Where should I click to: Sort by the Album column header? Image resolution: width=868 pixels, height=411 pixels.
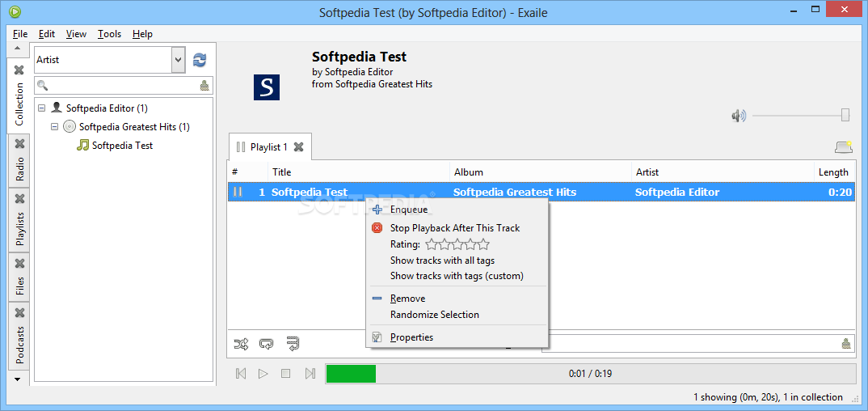pos(541,172)
